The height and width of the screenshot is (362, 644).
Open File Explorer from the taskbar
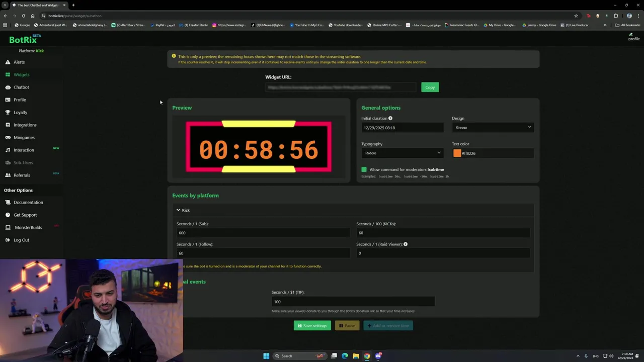(x=356, y=356)
